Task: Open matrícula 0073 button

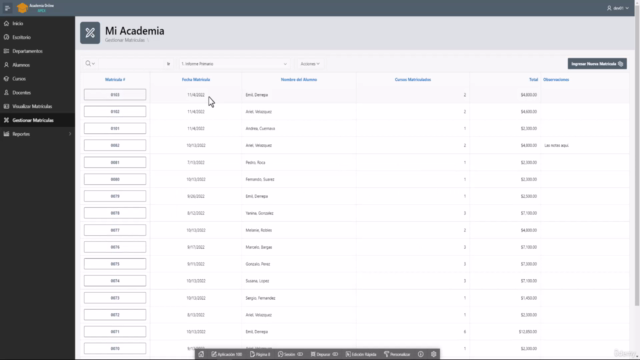Action: tap(115, 298)
